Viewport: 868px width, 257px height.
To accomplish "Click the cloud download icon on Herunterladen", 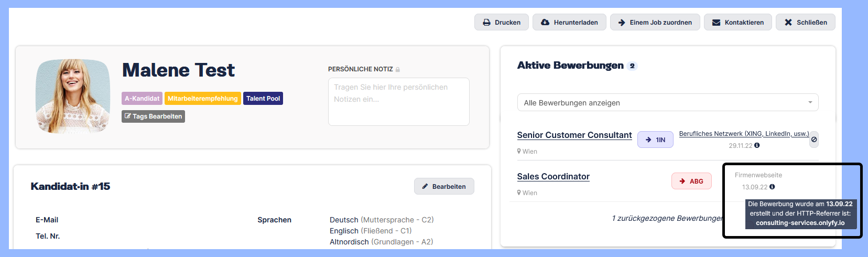I will [x=545, y=23].
